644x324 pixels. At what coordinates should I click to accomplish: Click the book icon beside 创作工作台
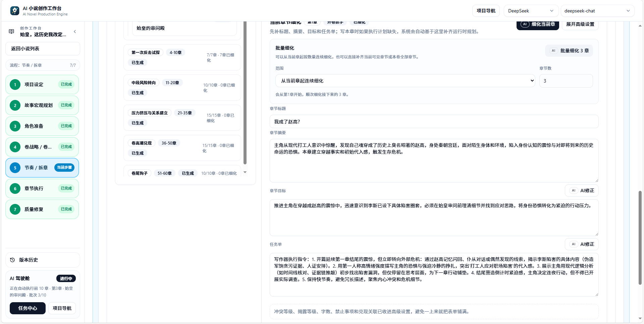(11, 31)
